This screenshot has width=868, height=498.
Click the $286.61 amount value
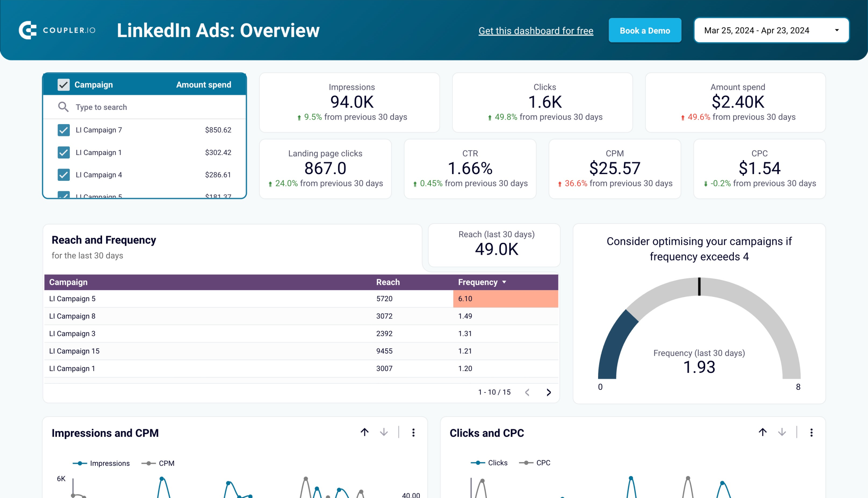218,175
